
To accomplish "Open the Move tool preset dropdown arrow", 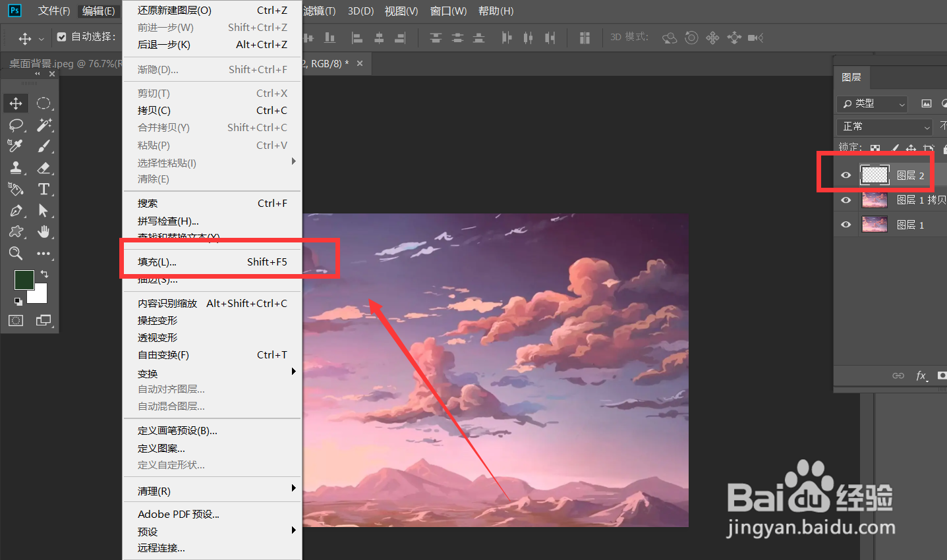I will pyautogui.click(x=42, y=38).
